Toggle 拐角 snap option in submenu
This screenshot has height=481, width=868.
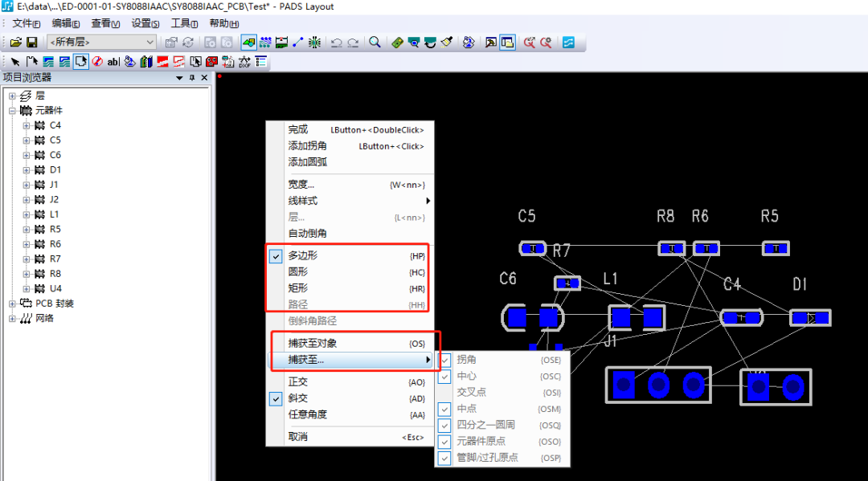point(466,360)
